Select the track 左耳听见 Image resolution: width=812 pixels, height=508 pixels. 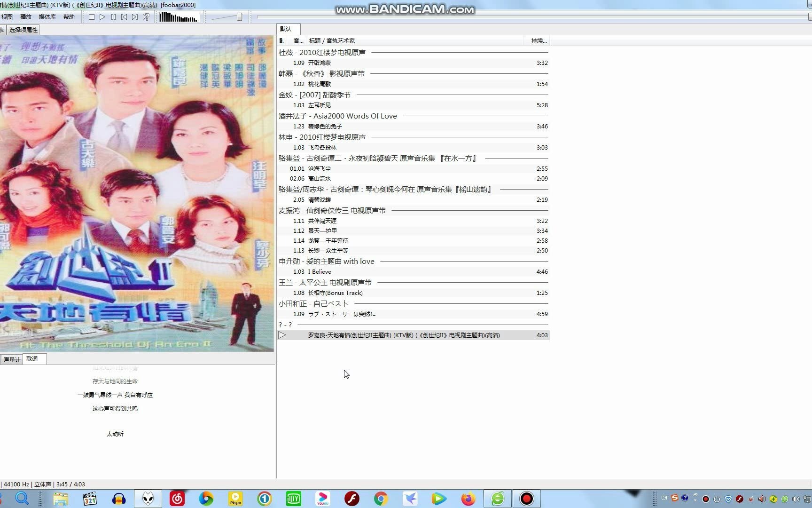pos(413,105)
